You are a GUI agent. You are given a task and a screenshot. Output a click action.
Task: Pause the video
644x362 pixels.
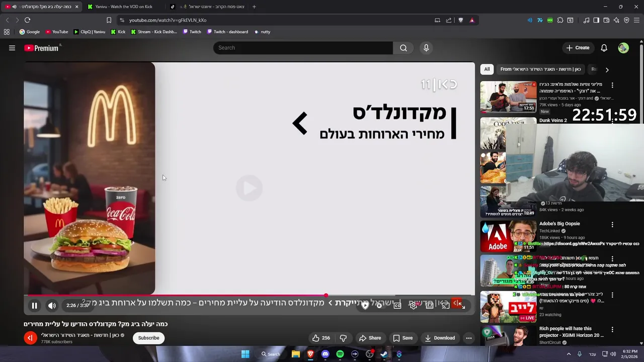coord(34,305)
